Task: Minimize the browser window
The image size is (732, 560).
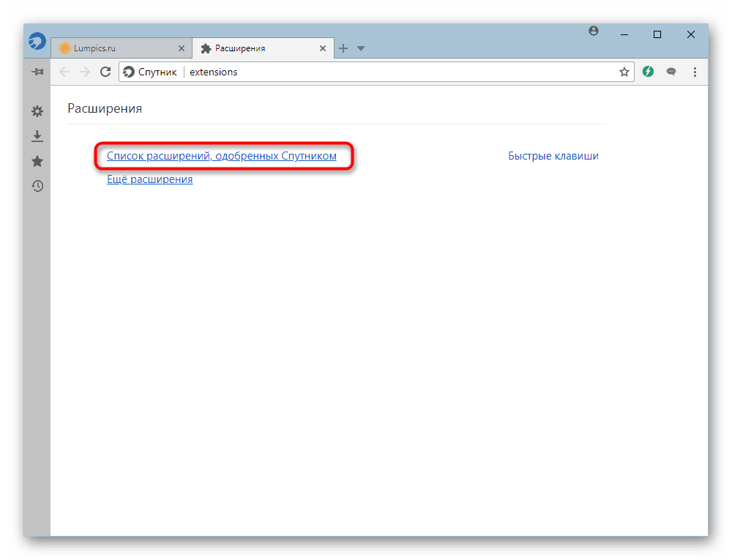Action: [x=624, y=34]
